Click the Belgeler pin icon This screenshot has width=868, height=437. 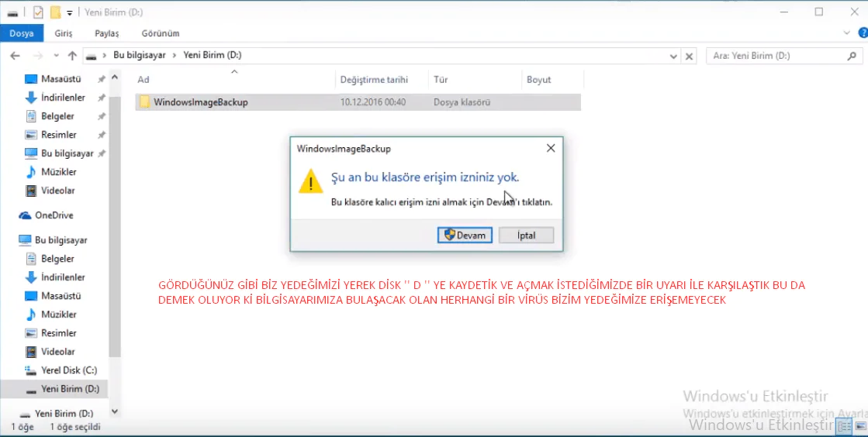coord(102,117)
